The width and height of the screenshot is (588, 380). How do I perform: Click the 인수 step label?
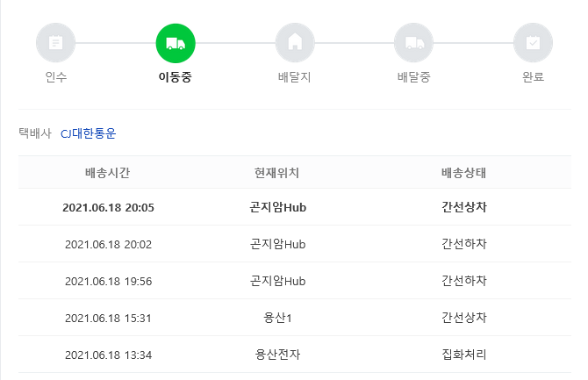point(55,77)
